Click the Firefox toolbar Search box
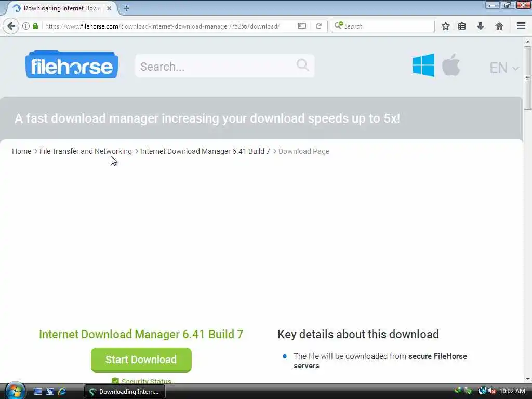 click(x=383, y=26)
